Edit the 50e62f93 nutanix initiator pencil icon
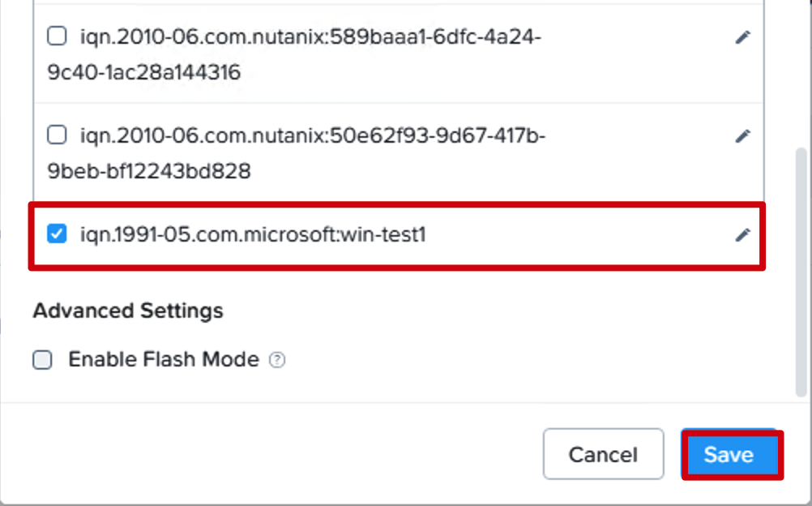Image resolution: width=812 pixels, height=506 pixels. (742, 136)
